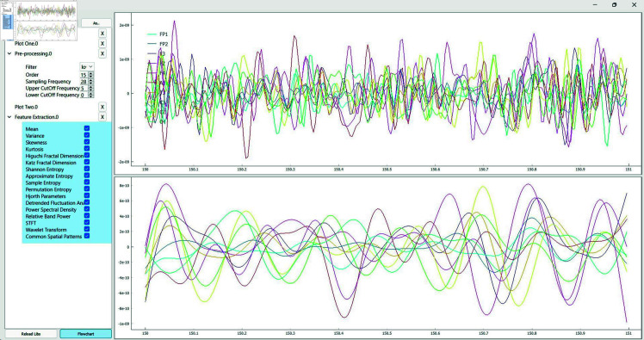Screen dimensions: 644x340
Task: Collapse the Pre-processing.0 section
Action: click(x=9, y=53)
